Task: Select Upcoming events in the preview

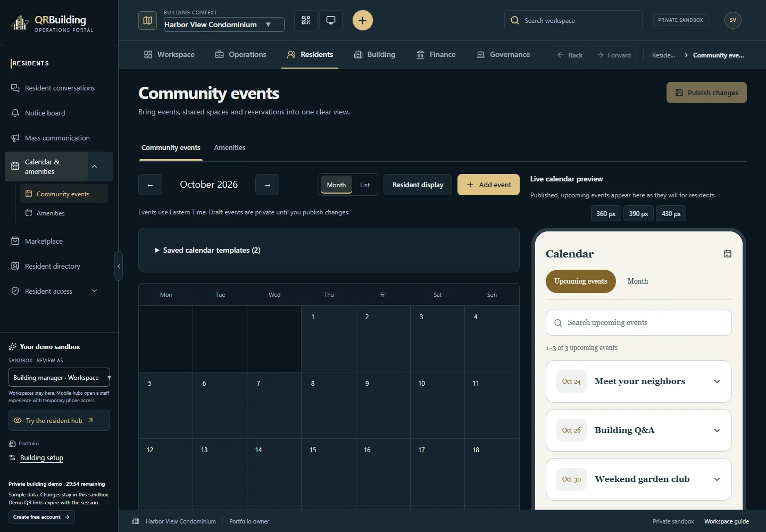Action: [x=580, y=281]
